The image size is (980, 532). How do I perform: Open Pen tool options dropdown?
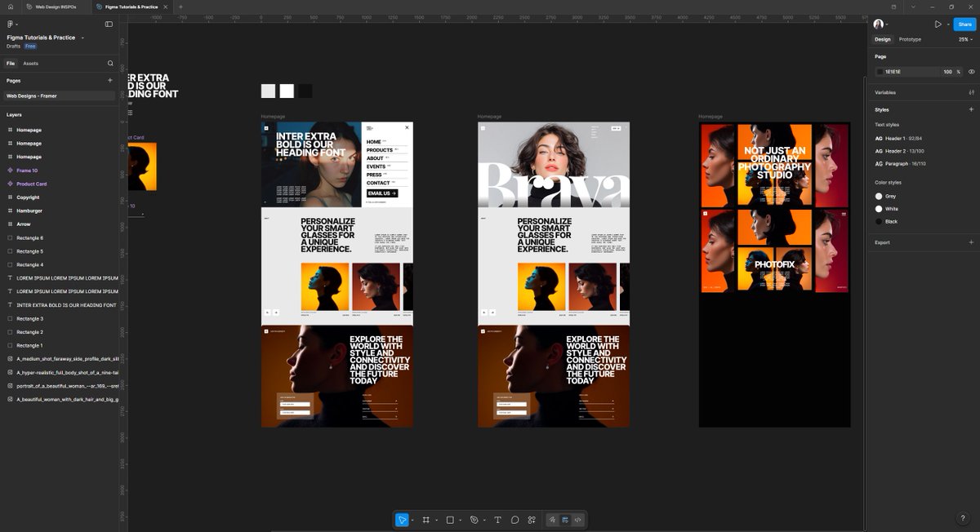click(484, 520)
